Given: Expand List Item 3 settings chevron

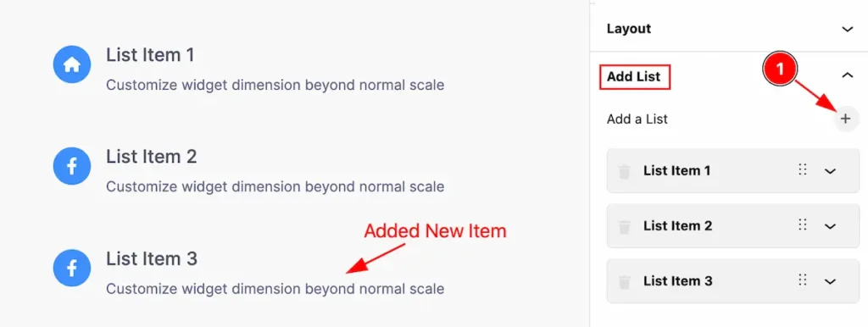Looking at the screenshot, I should pos(830,281).
